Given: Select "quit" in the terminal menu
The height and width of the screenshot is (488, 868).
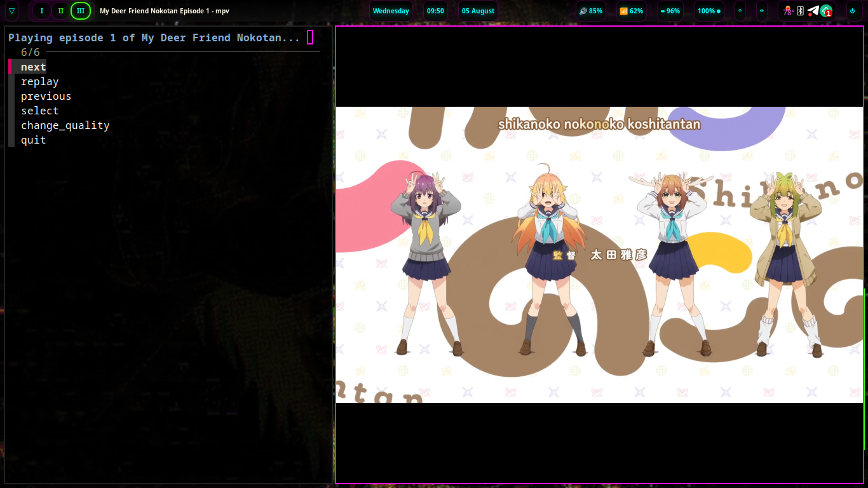Looking at the screenshot, I should tap(33, 140).
